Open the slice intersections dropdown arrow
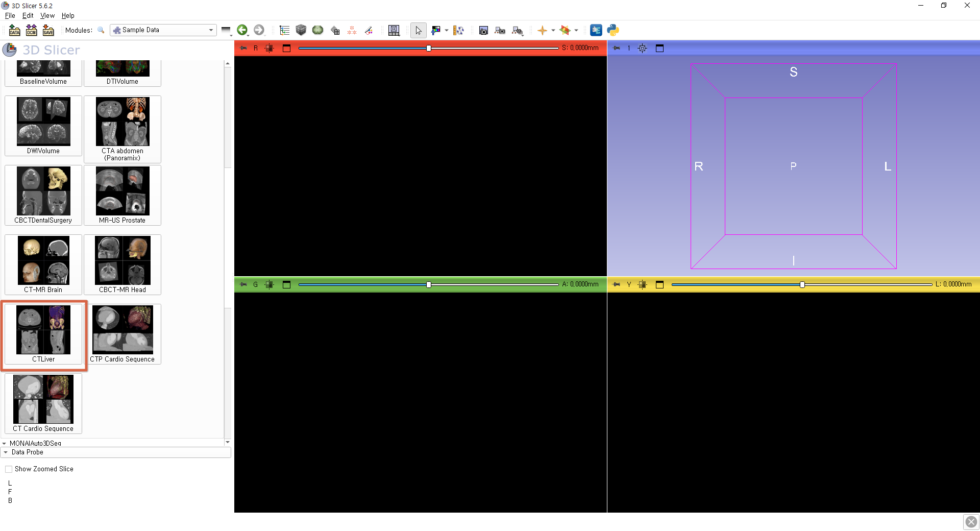Image resolution: width=980 pixels, height=531 pixels. coord(576,31)
